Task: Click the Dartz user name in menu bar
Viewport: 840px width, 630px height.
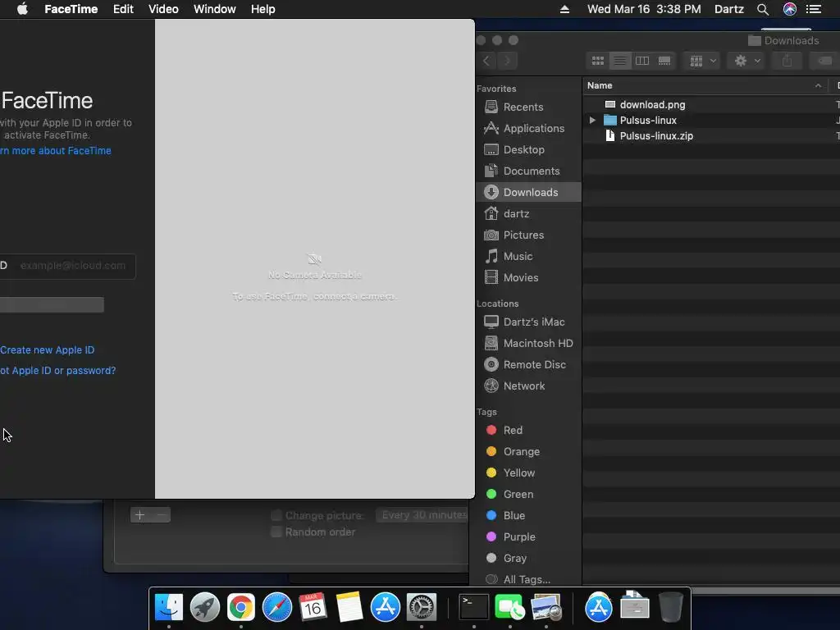Action: 729,9
